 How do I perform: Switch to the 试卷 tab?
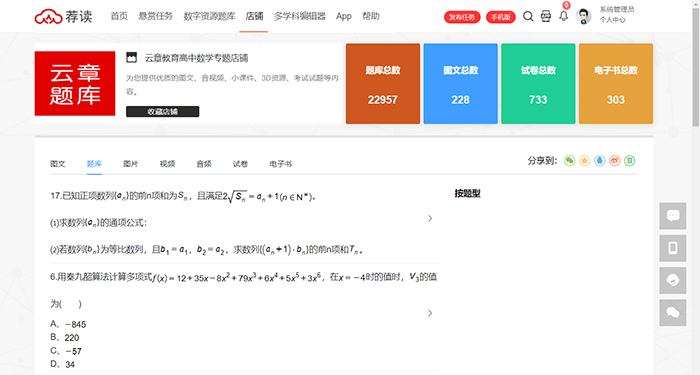(x=240, y=164)
